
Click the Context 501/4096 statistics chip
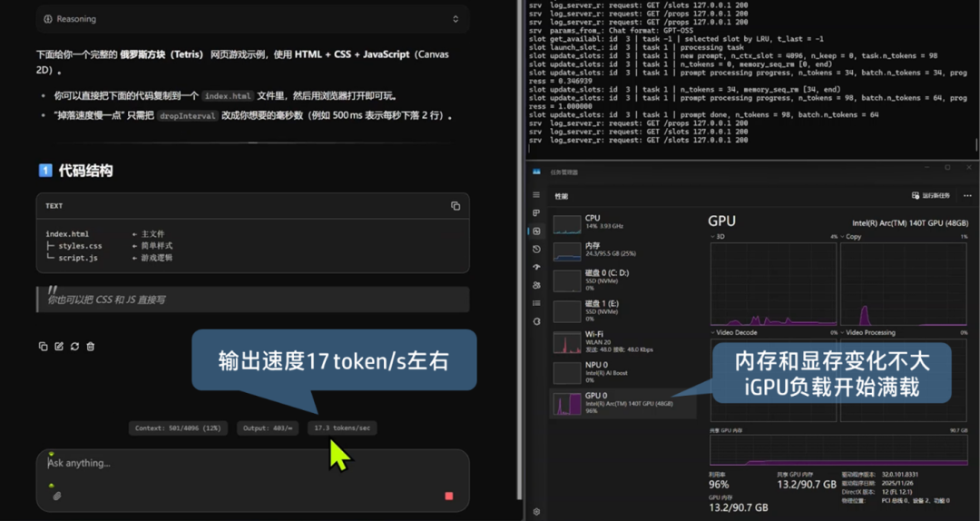(x=178, y=428)
